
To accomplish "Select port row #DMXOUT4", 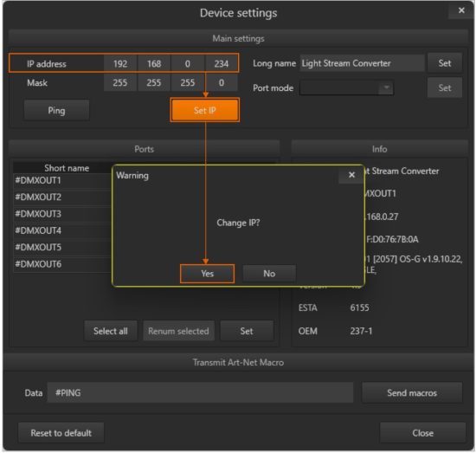I will click(63, 230).
